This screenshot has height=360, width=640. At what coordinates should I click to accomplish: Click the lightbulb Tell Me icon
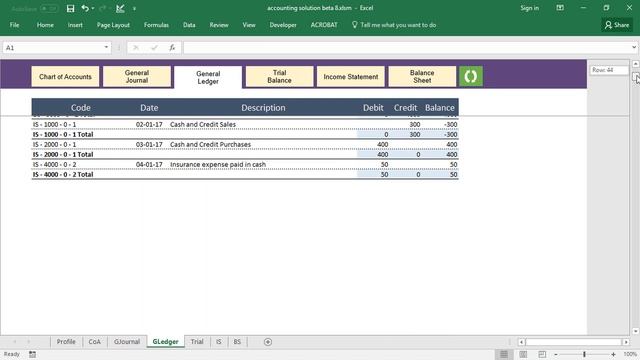[354, 25]
